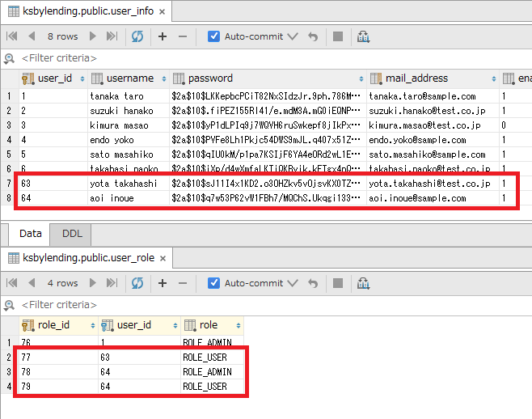The width and height of the screenshot is (532, 419).
Task: Select the role column header
Action: tap(213, 326)
